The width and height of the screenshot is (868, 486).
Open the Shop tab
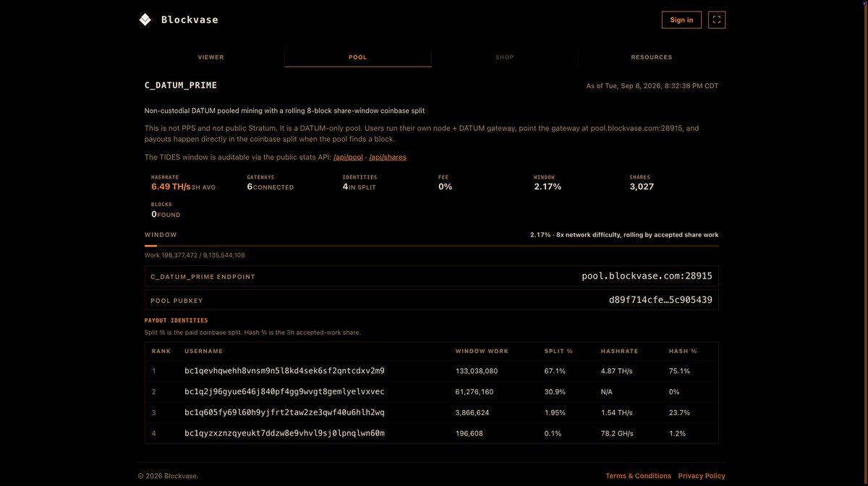click(x=505, y=57)
